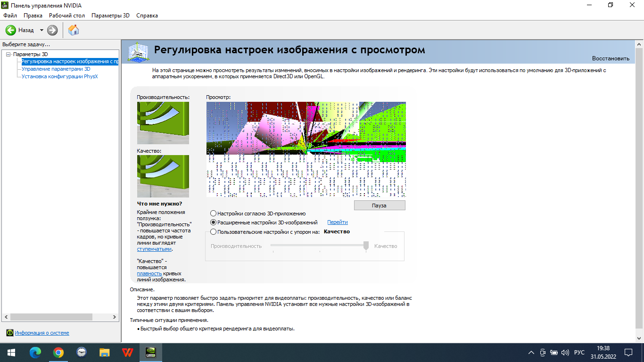The width and height of the screenshot is (644, 362).
Task: Click the system information icon at bottom left
Action: [10, 333]
